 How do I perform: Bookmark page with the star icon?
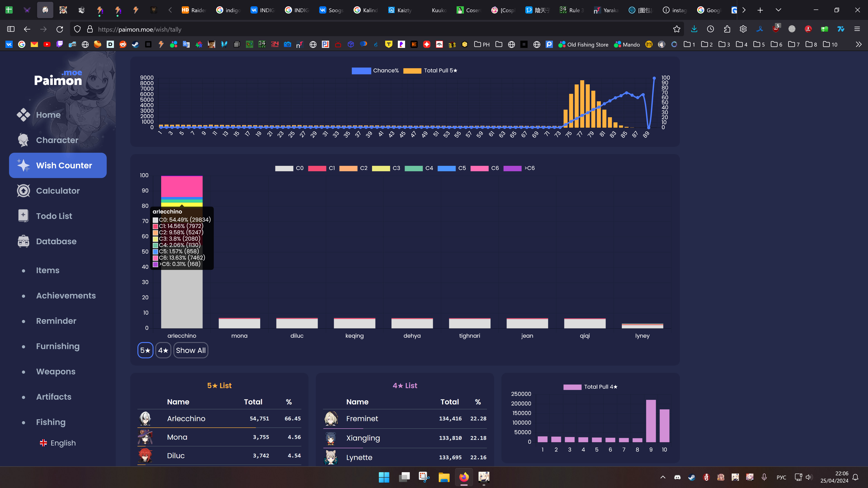tap(677, 29)
